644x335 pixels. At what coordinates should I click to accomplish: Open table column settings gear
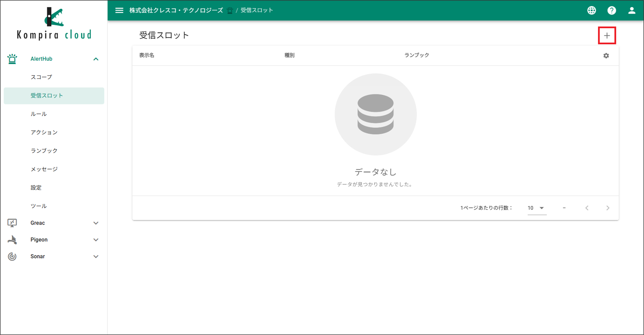pyautogui.click(x=606, y=56)
